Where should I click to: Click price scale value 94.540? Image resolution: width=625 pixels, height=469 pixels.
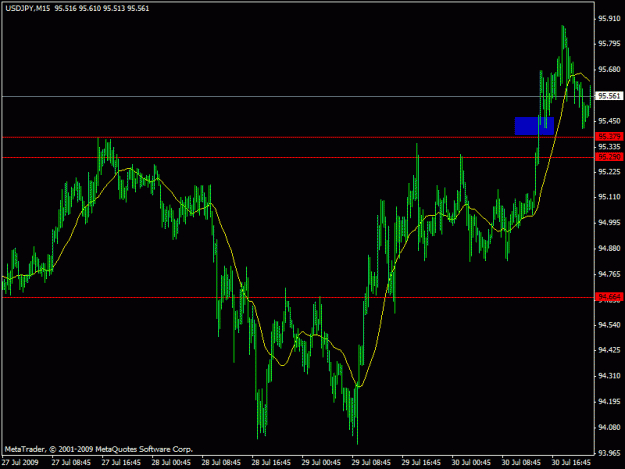point(609,325)
